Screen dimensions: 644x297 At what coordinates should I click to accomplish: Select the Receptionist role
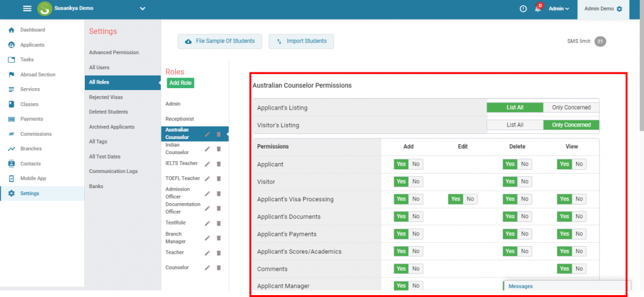(x=179, y=118)
